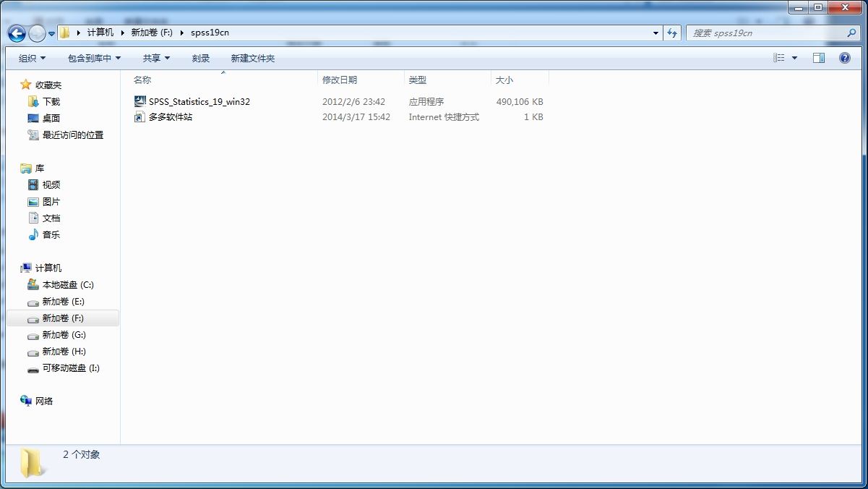
Task: Click the 下载 folder icon
Action: coord(33,101)
